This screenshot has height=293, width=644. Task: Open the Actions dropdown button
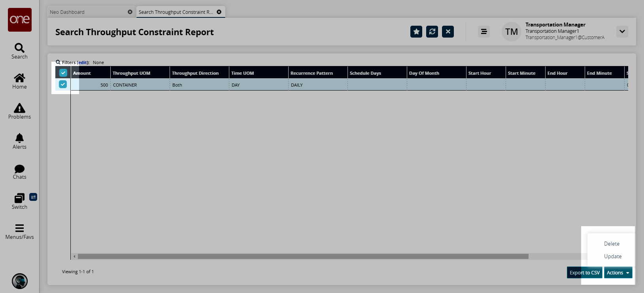(618, 272)
